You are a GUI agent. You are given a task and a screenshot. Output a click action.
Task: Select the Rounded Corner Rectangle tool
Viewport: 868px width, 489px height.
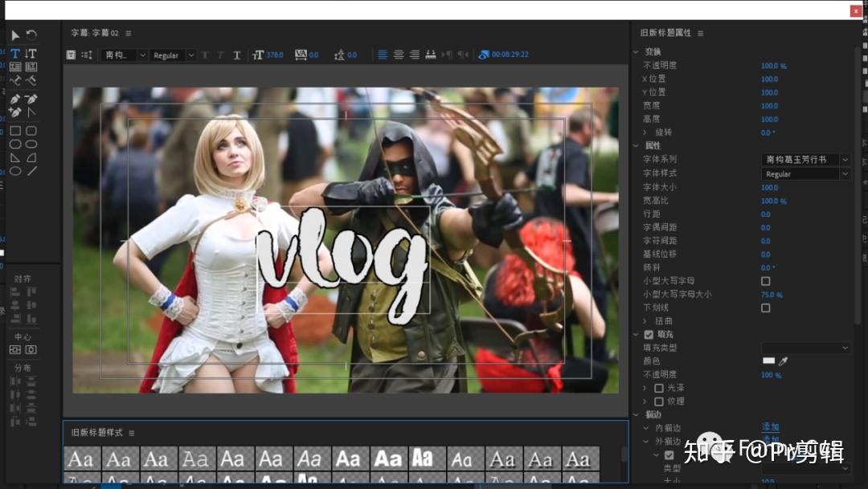(x=31, y=131)
